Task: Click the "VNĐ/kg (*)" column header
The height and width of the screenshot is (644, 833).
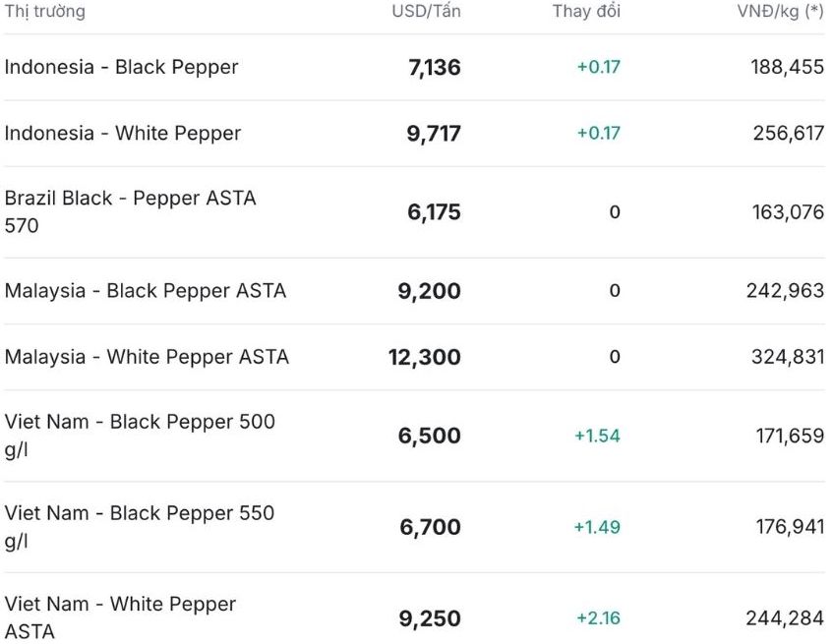Action: tap(780, 12)
